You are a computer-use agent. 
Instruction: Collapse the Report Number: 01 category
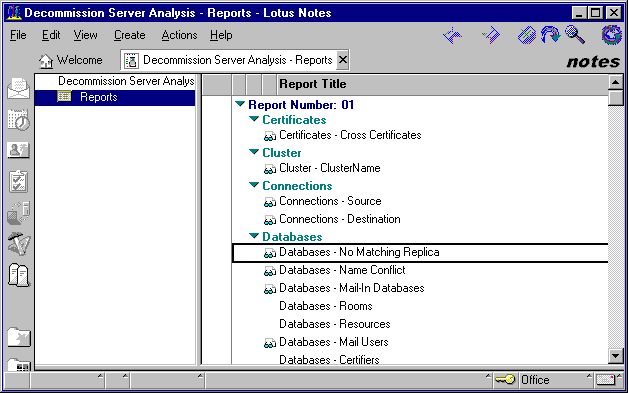(x=240, y=104)
